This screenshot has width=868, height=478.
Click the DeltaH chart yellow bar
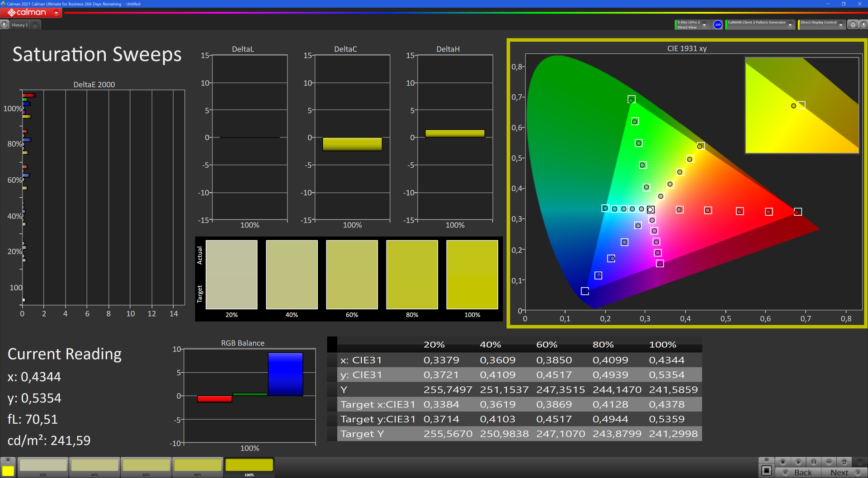pos(455,133)
